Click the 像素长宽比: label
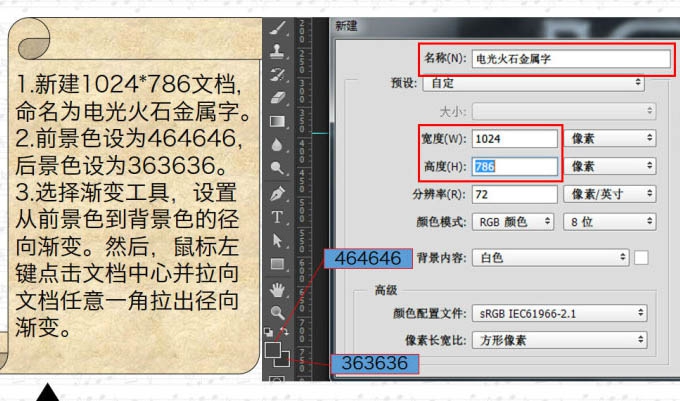 pyautogui.click(x=435, y=340)
